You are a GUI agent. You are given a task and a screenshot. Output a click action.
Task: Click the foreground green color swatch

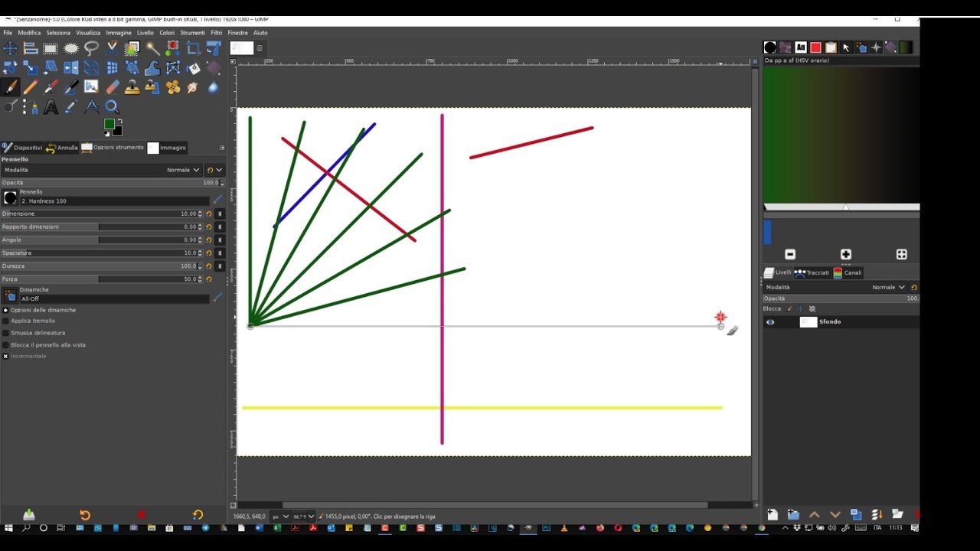click(109, 124)
